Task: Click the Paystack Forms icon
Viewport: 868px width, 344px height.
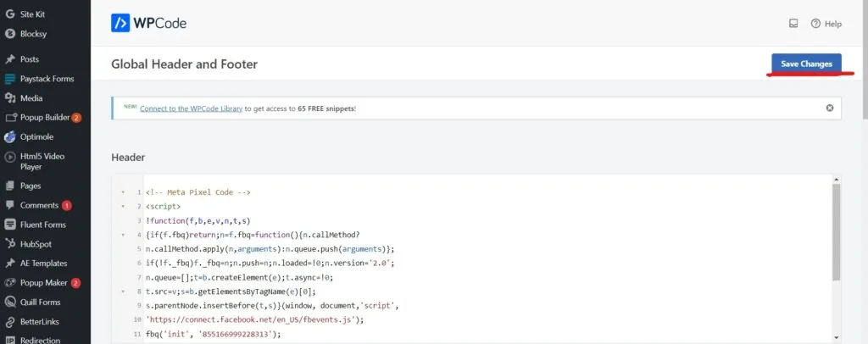Action: click(10, 79)
